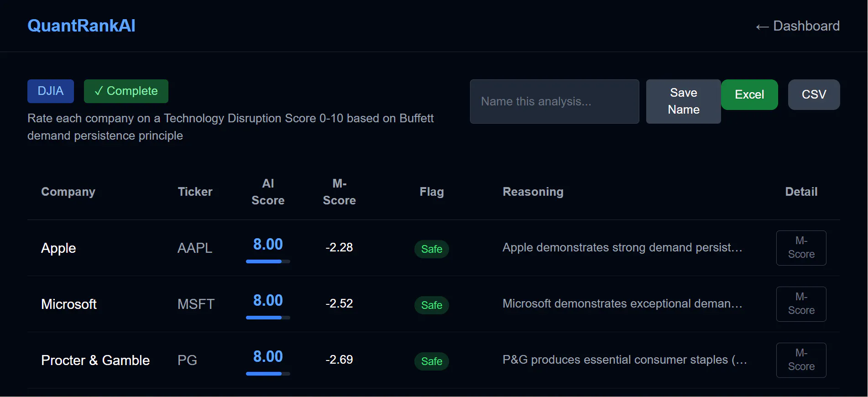Viewport: 868px width, 397px height.
Task: Sort by M-Score column header
Action: 339,192
